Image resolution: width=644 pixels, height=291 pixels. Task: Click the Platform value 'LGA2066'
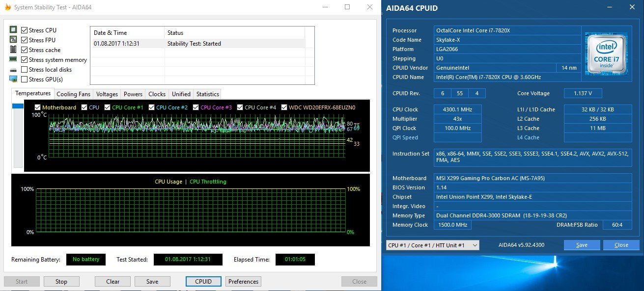507,49
